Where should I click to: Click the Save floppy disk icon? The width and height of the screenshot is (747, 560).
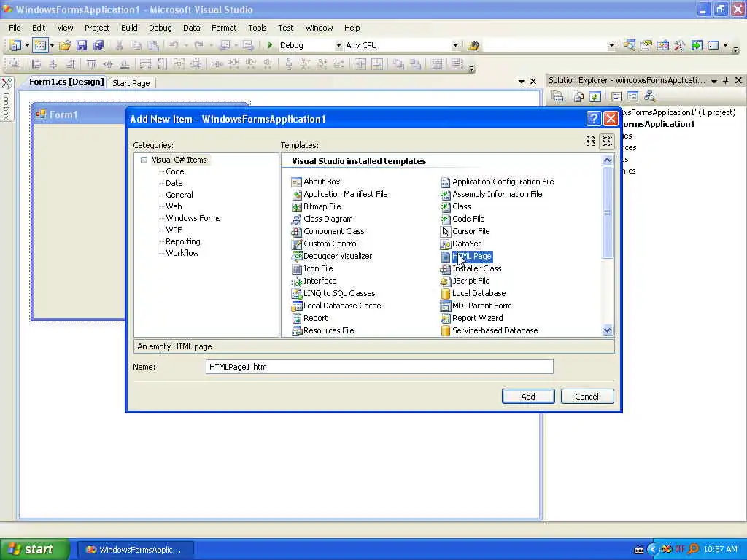pos(82,45)
